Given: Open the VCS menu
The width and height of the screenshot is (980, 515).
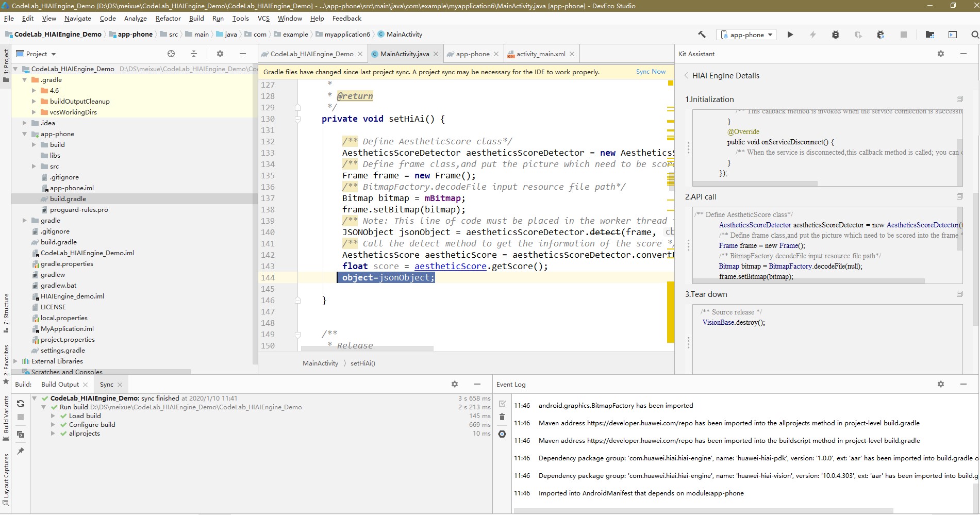Looking at the screenshot, I should [x=263, y=18].
